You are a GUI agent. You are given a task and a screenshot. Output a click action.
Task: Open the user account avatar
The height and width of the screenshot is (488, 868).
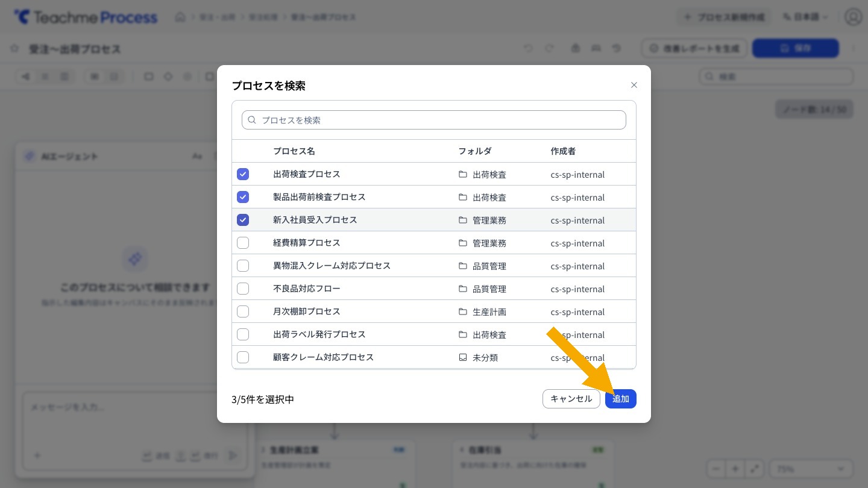pos(853,17)
